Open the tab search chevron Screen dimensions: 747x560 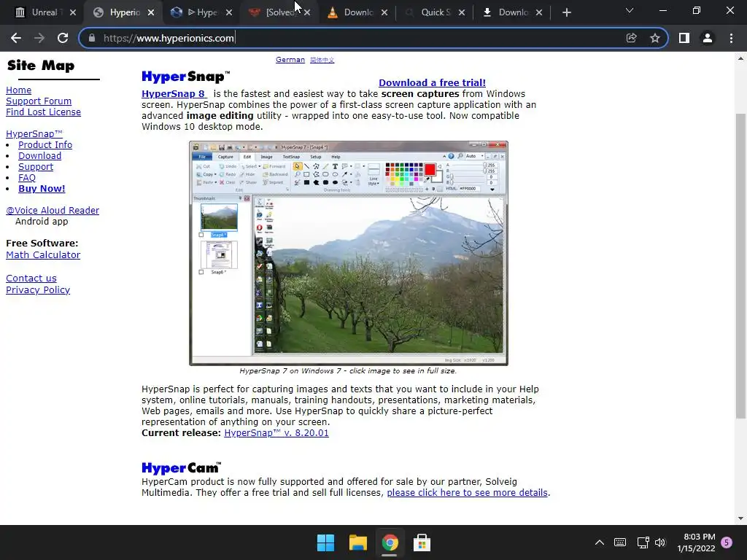pyautogui.click(x=630, y=10)
